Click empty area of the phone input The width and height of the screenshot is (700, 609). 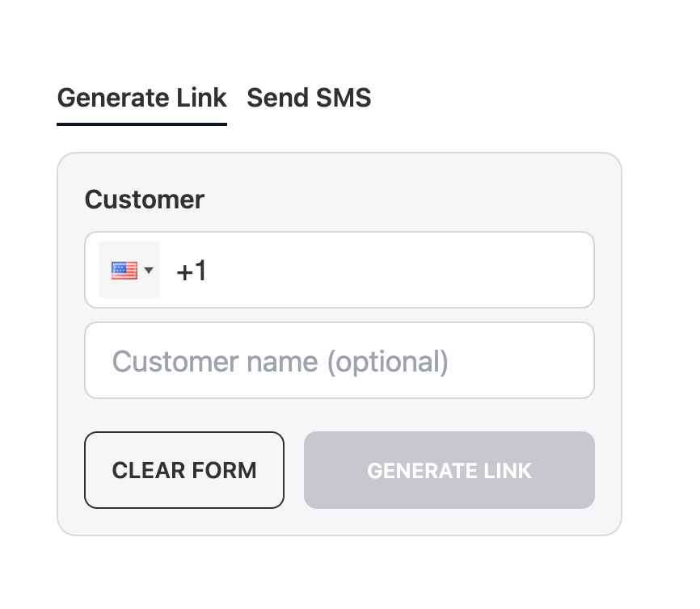click(x=402, y=270)
